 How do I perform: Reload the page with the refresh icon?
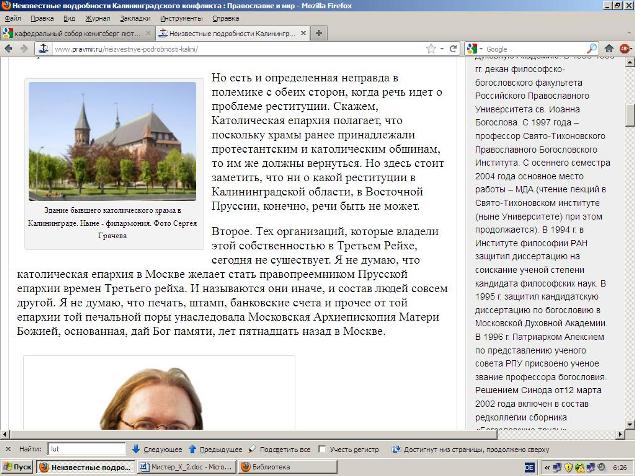[454, 49]
